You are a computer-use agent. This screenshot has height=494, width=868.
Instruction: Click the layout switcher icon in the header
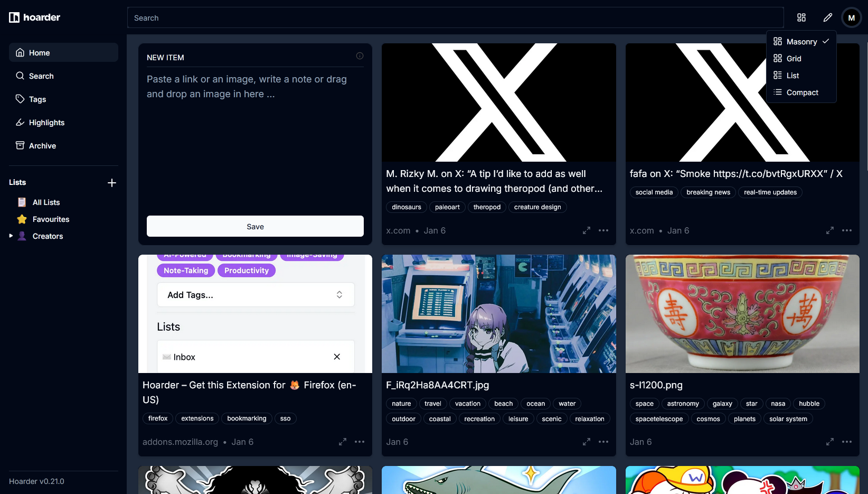(x=801, y=17)
